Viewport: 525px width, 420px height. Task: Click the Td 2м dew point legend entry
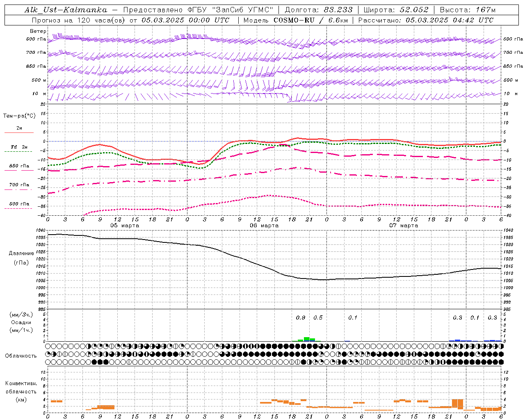click(19, 147)
